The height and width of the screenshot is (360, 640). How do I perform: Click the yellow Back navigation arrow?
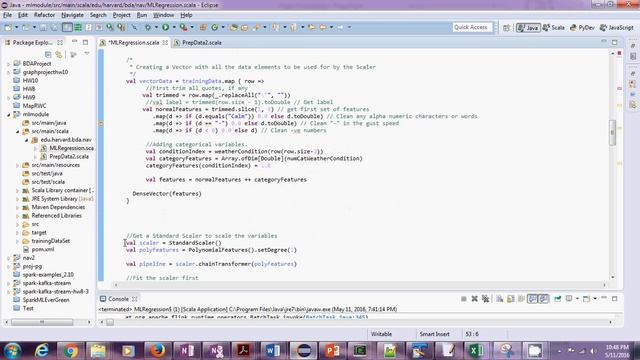click(x=323, y=27)
